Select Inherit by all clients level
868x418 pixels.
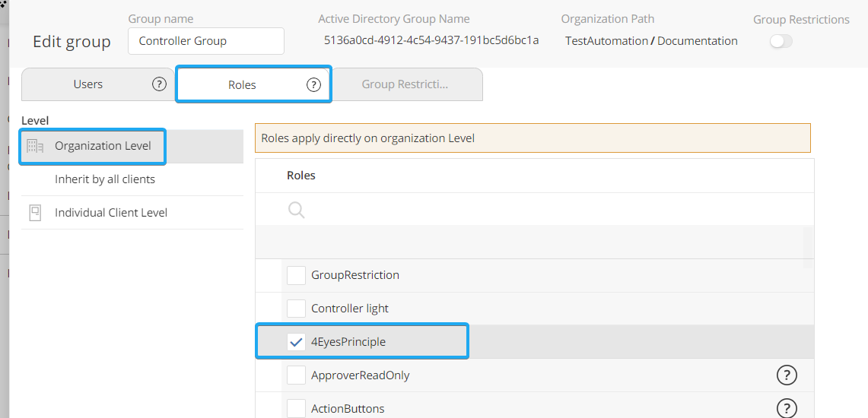pyautogui.click(x=105, y=179)
